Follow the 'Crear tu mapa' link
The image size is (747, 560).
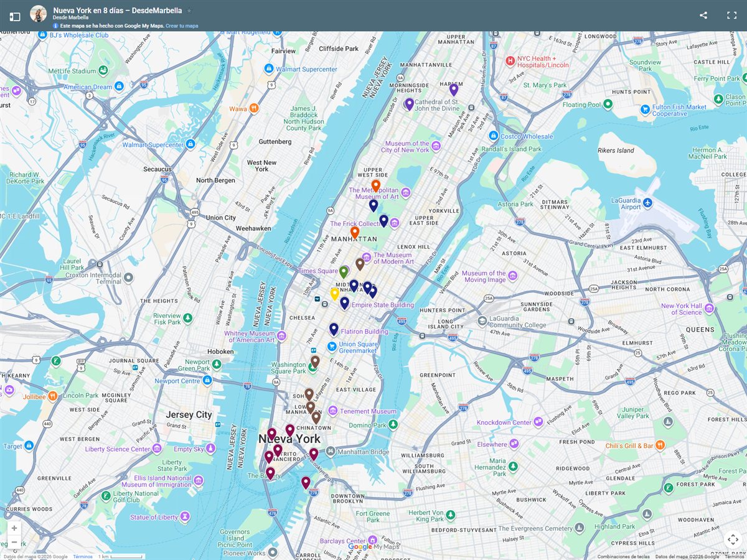click(x=182, y=26)
